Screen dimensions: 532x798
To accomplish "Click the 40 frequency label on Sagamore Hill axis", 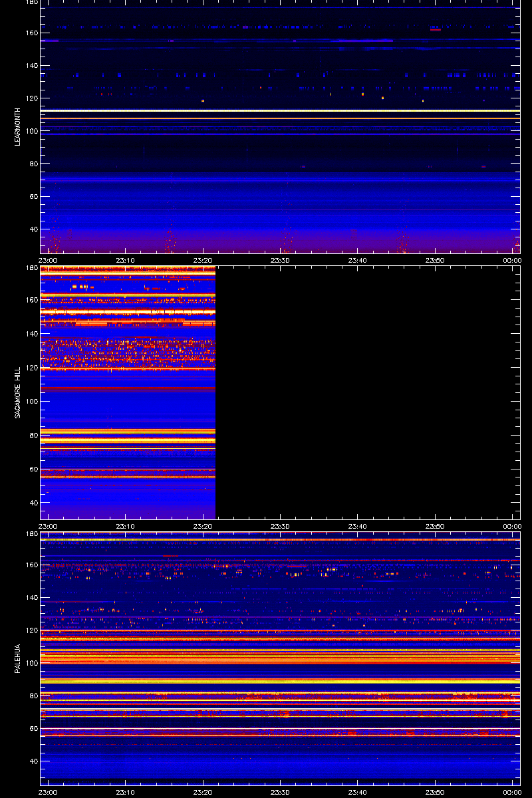I will 34,503.
